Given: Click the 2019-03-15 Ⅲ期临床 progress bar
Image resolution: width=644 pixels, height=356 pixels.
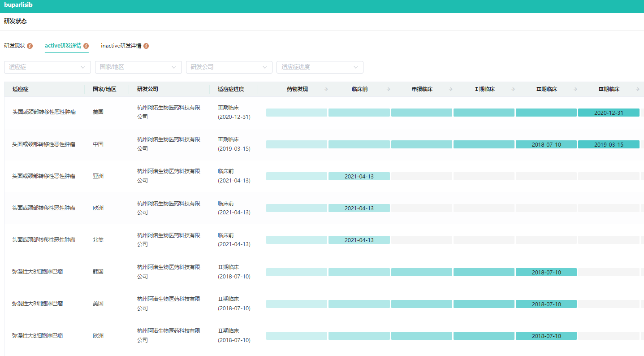Looking at the screenshot, I should (609, 144).
